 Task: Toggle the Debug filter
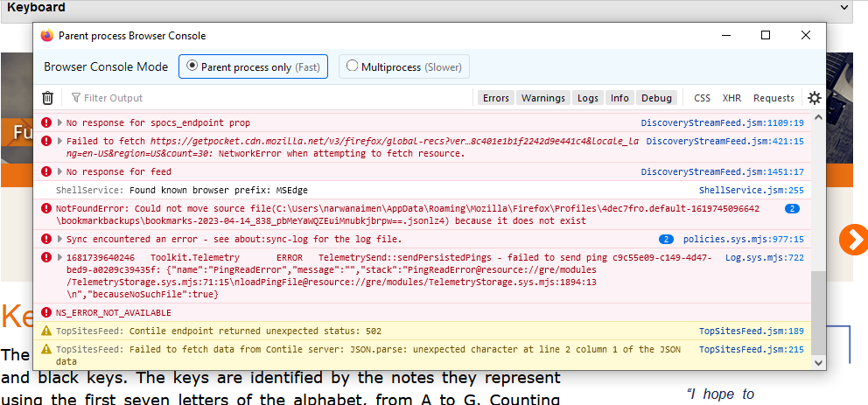[656, 98]
